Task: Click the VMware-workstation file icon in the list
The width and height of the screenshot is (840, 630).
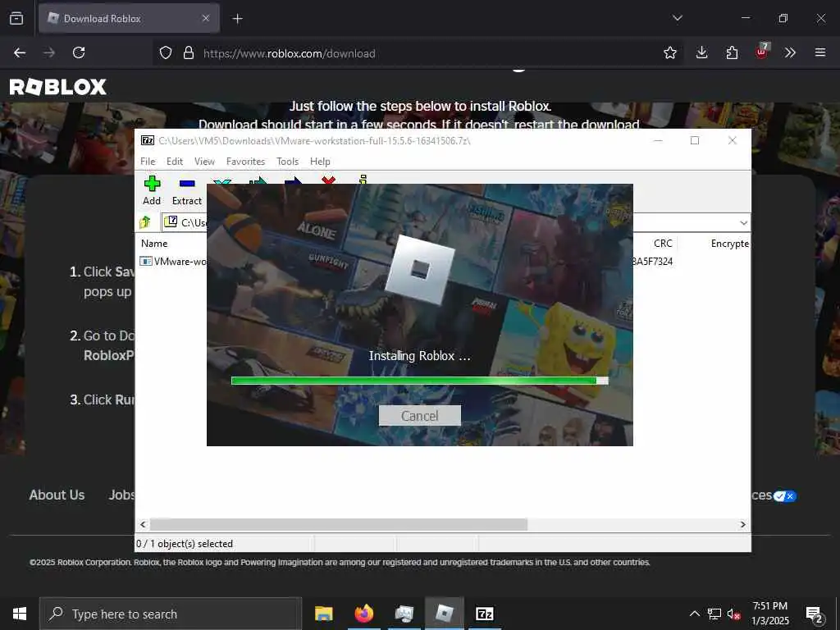Action: [x=146, y=262]
